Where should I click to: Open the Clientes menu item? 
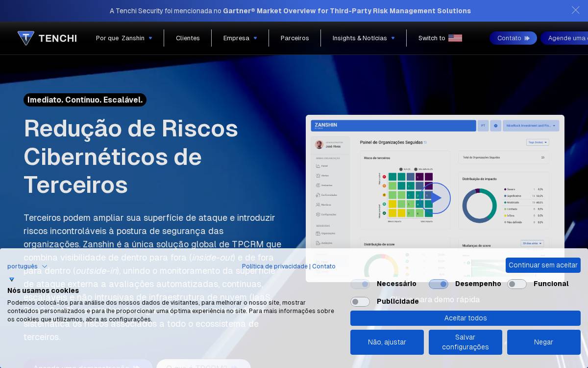click(x=188, y=38)
